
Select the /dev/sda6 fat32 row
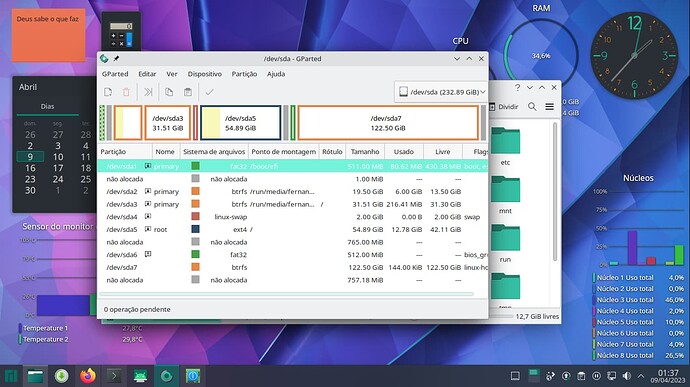(x=293, y=254)
